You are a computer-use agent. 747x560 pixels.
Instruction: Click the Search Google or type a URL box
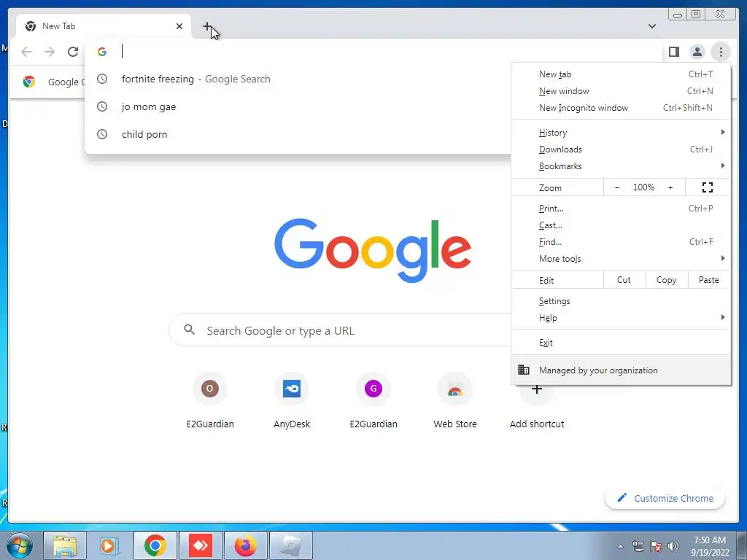pyautogui.click(x=339, y=330)
